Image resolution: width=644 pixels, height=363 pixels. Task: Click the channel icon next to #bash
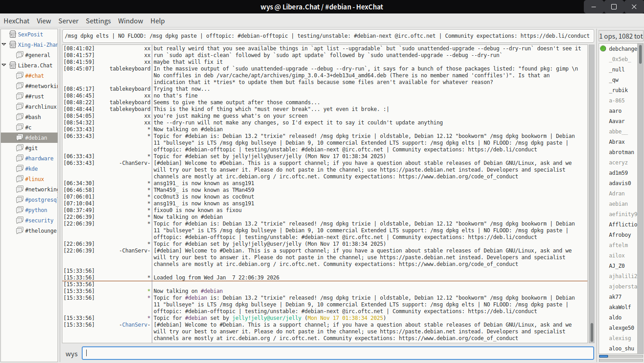(19, 117)
